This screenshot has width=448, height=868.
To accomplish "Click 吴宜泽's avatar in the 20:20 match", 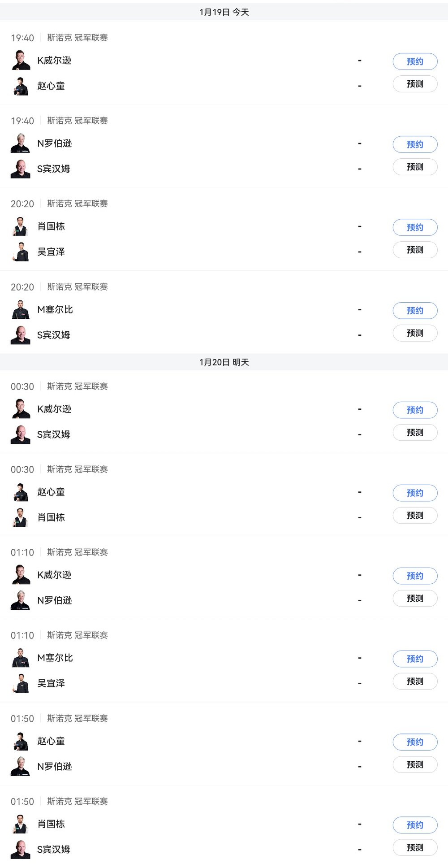I will click(x=21, y=252).
